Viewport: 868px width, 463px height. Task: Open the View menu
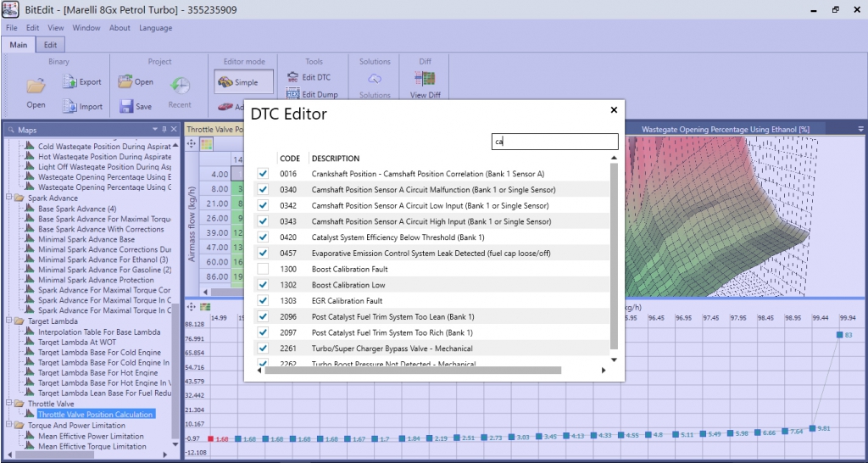55,28
